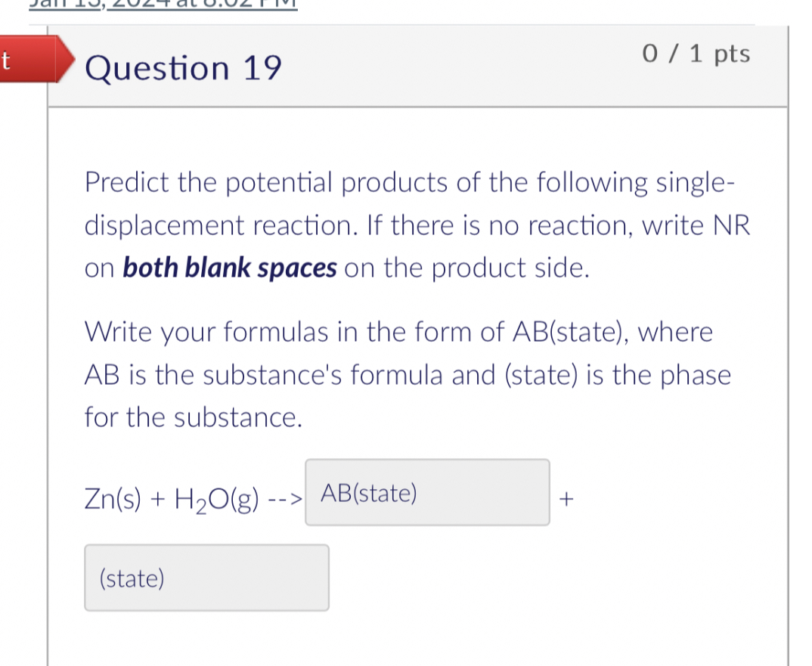Click inside the second answer blank placeholder
The image size is (812, 666).
132,578
